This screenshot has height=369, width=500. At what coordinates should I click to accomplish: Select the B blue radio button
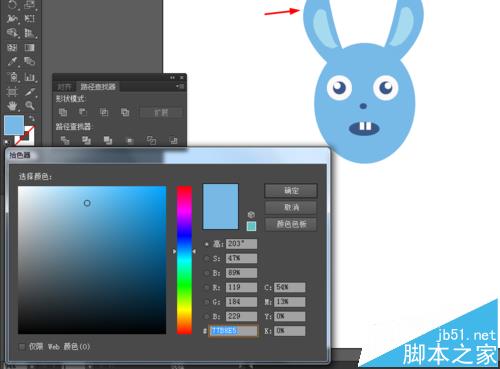(x=207, y=316)
